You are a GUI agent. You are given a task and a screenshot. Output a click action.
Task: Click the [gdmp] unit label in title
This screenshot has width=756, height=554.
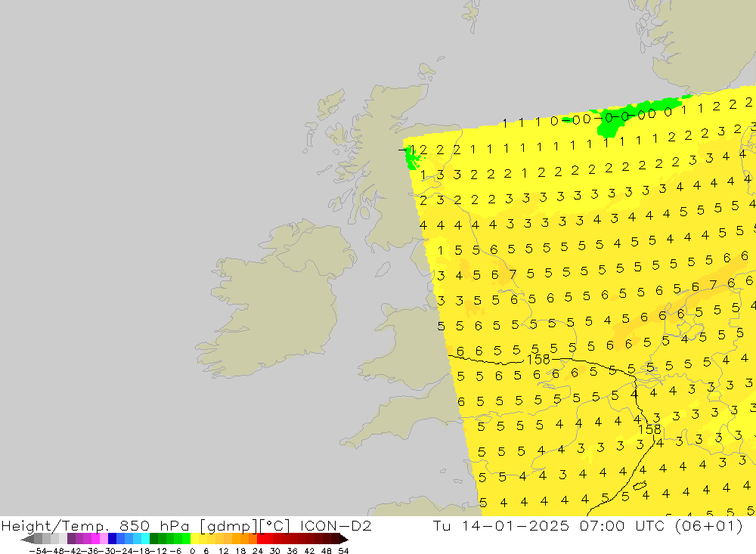228,525
